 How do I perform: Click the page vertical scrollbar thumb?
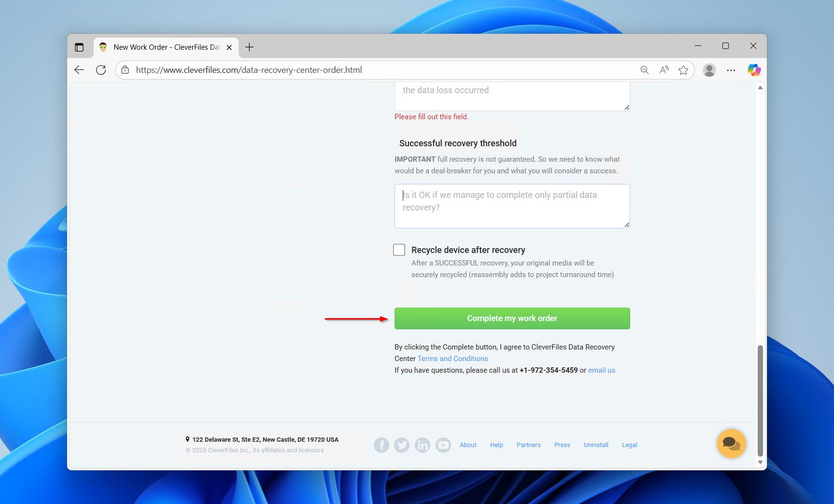click(x=760, y=400)
